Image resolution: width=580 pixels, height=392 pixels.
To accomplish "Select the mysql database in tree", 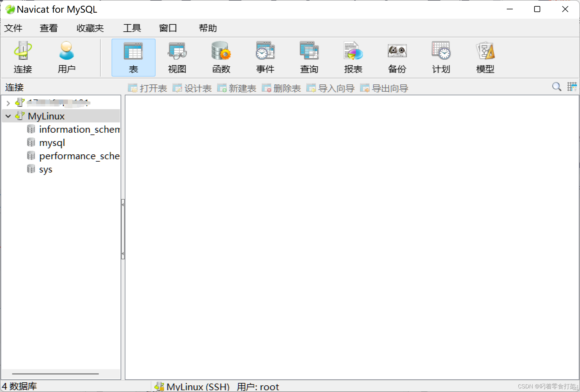I will (52, 143).
